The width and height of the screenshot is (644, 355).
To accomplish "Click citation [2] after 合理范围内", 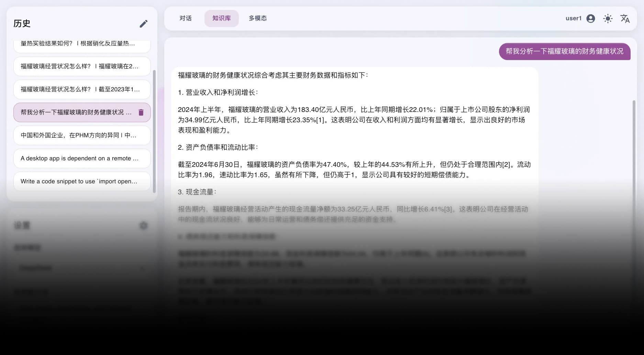I will [506, 164].
